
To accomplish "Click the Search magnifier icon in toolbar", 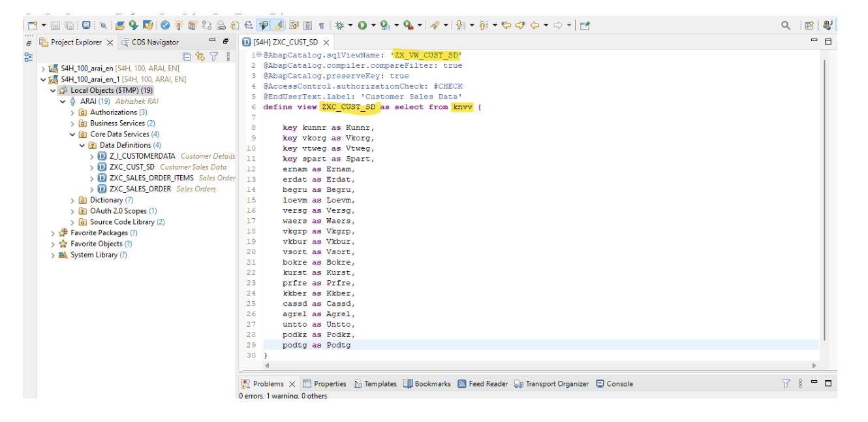I will pos(786,25).
